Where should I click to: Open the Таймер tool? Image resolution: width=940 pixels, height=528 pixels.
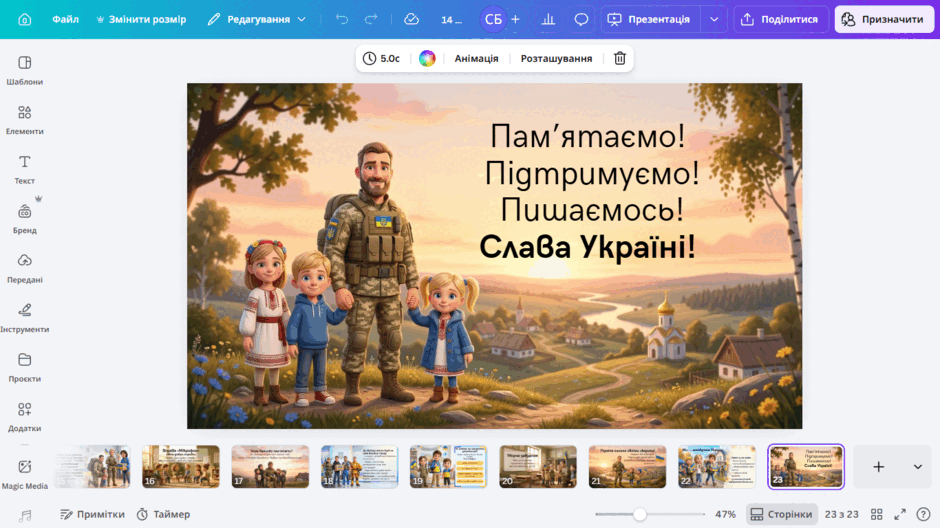[x=163, y=514]
